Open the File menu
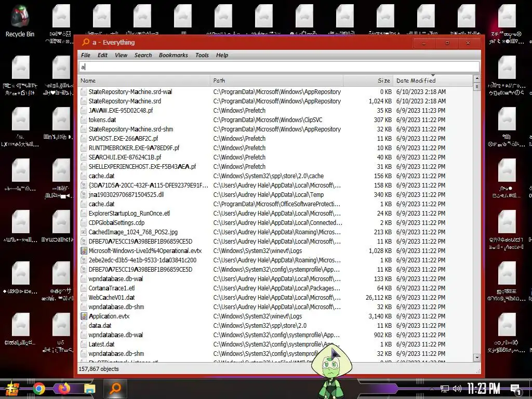The height and width of the screenshot is (399, 532). click(86, 55)
